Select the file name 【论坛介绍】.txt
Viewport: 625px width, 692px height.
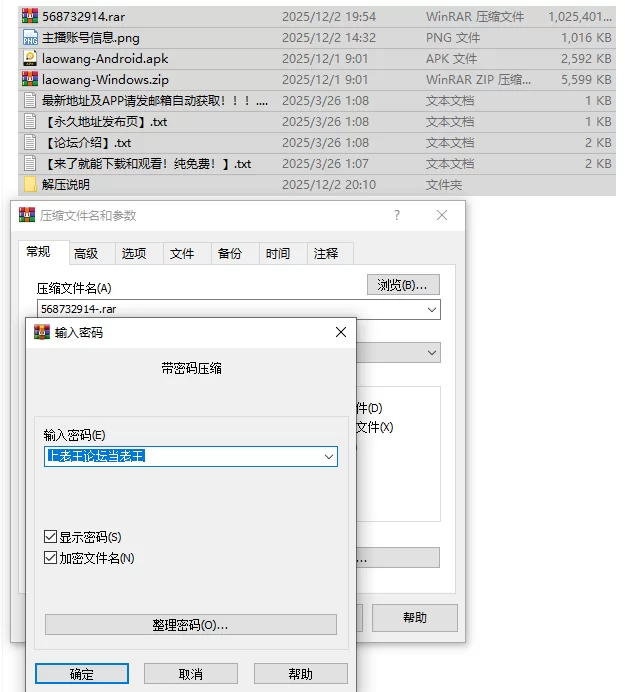pyautogui.click(x=87, y=143)
